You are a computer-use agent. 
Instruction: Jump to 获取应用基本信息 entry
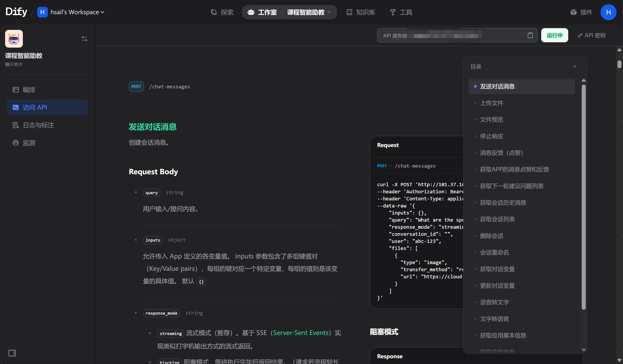[x=522, y=335]
